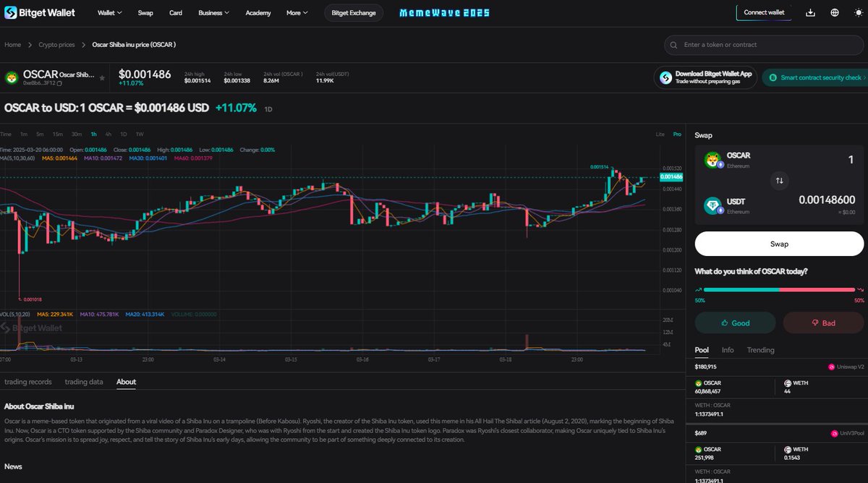
Task: Click the $180,915 pool value
Action: point(705,367)
